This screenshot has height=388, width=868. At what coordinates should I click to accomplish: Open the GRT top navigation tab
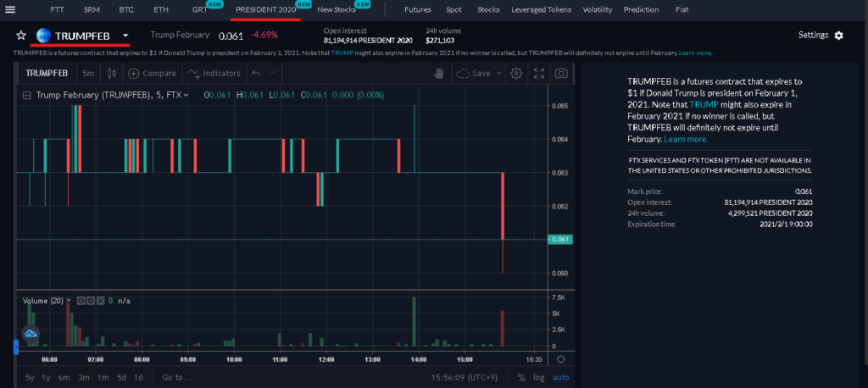(200, 10)
